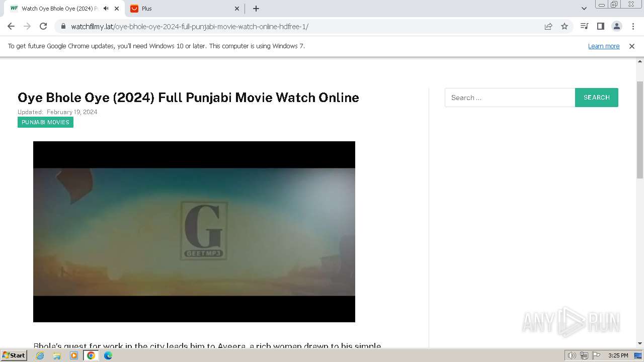The height and width of the screenshot is (362, 644).
Task: Click the Updated February 19, 2024 date
Action: point(57,112)
